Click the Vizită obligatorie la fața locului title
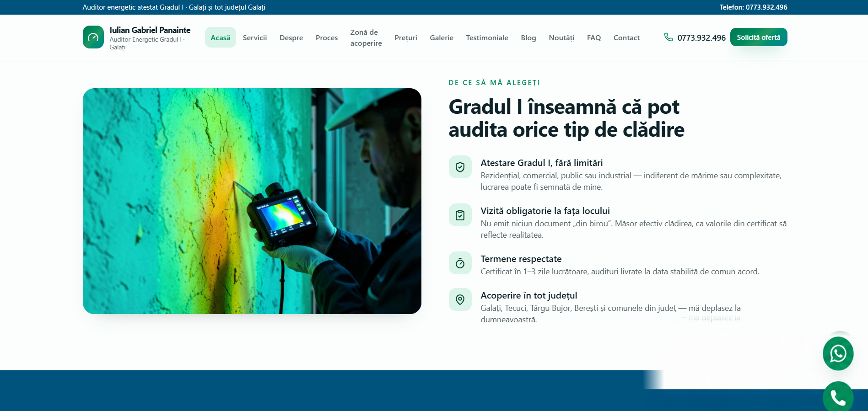The width and height of the screenshot is (868, 411). coord(545,211)
